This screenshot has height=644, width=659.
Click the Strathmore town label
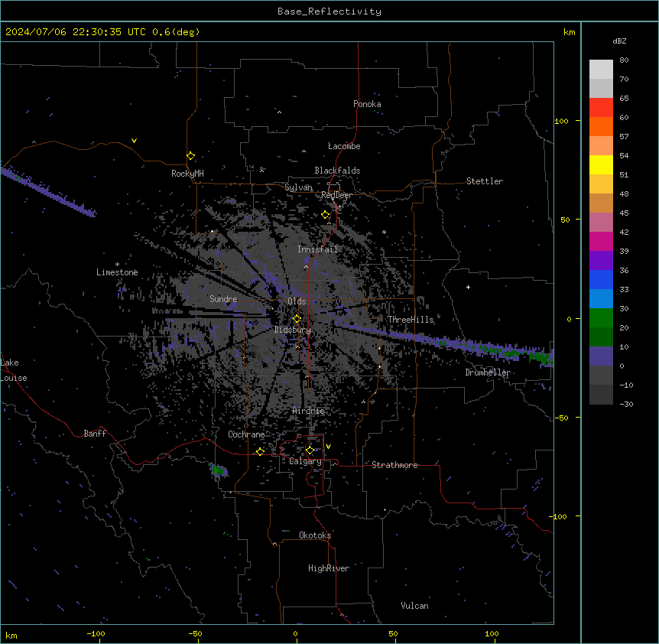coord(394,465)
